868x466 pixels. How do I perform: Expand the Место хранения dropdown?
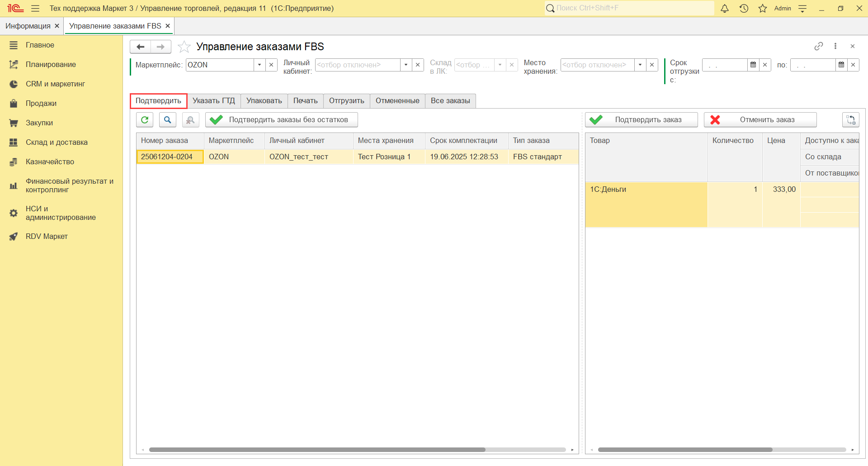[x=640, y=65]
